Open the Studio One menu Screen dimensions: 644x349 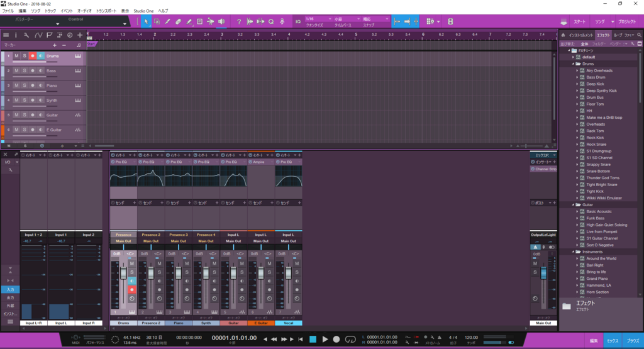point(144,11)
